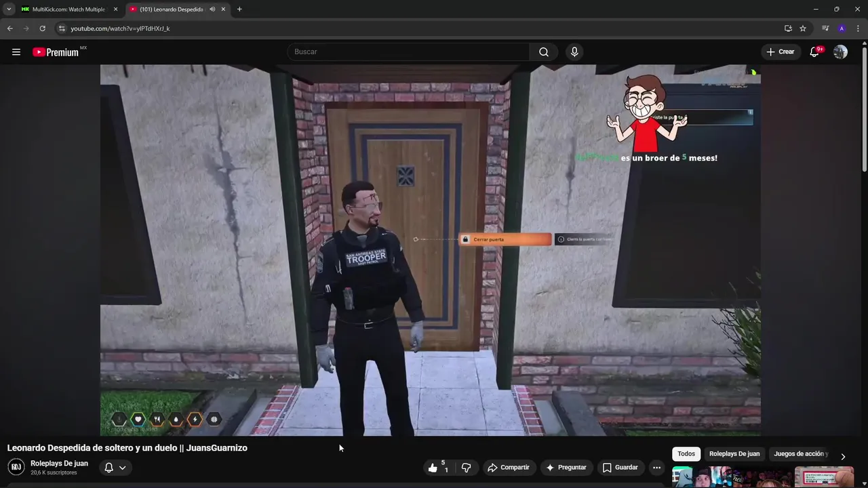Open YouTube account avatar menu
This screenshot has width=868, height=488.
coord(840,52)
